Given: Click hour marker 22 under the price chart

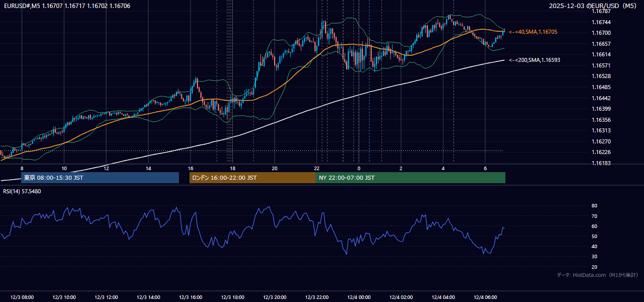Looking at the screenshot, I should [x=317, y=168].
